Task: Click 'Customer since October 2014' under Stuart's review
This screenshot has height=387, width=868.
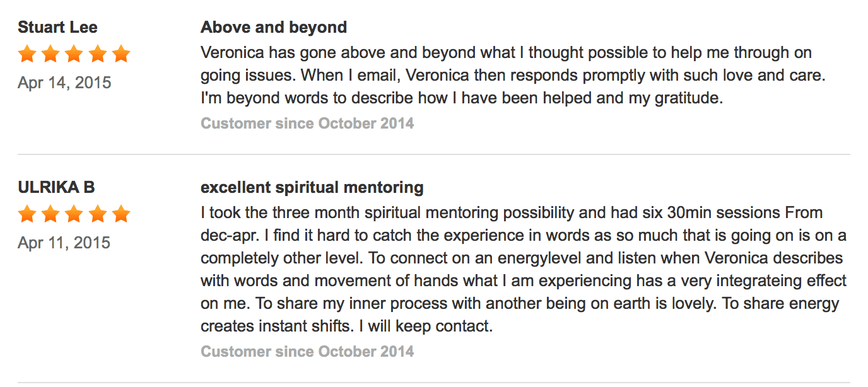Action: (307, 124)
